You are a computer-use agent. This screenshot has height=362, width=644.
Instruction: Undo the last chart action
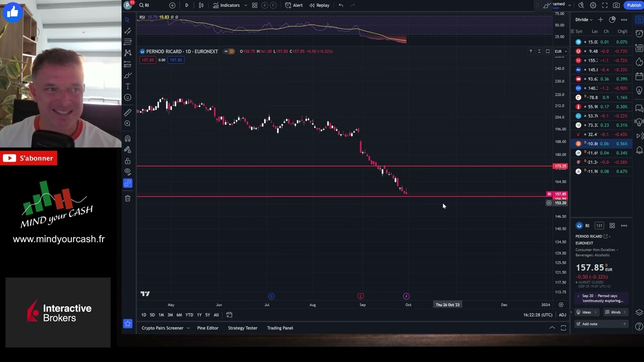[x=341, y=5]
